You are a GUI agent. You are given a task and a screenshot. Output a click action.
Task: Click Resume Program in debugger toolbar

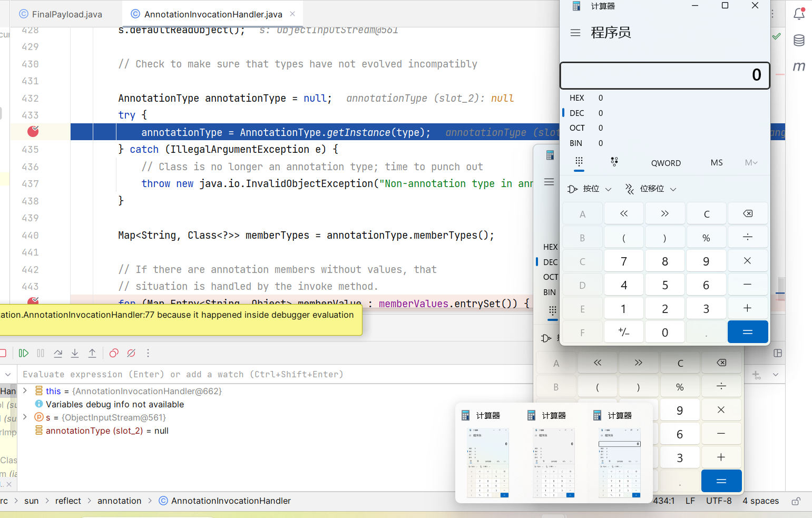pos(24,353)
